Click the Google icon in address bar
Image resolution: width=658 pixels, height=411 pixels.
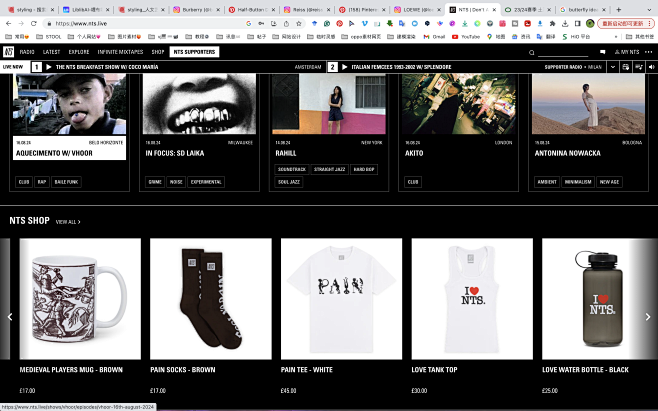click(x=248, y=24)
